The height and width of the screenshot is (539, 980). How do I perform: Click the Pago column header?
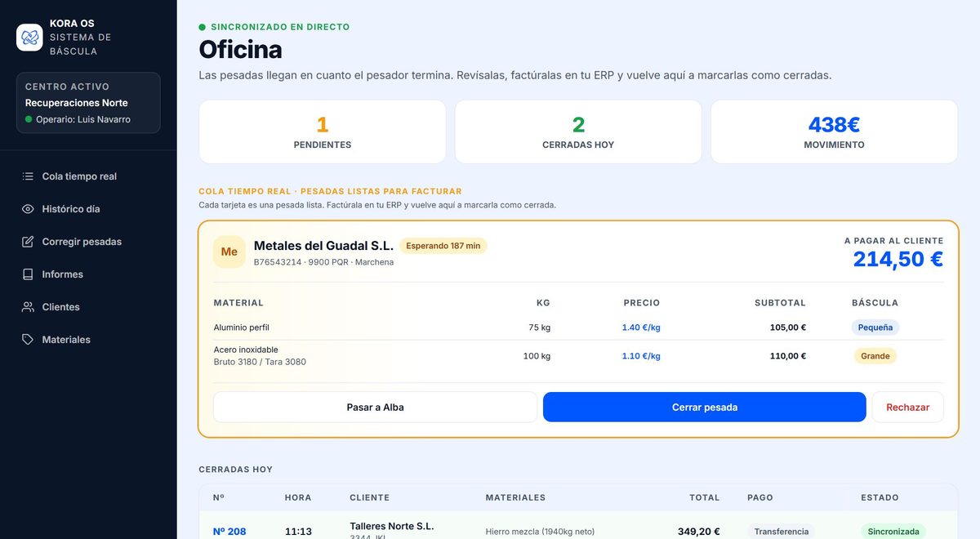pos(760,497)
